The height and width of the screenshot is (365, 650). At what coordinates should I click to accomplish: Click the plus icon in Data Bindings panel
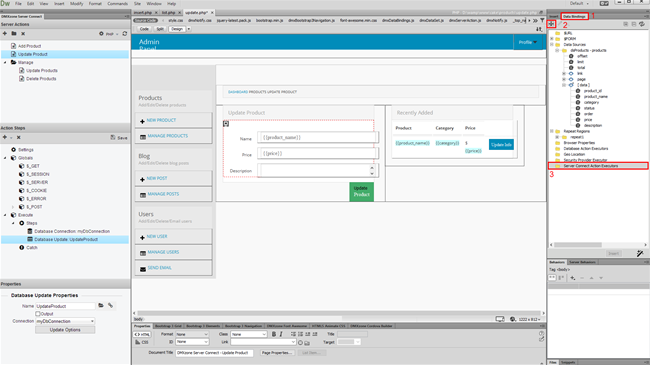coord(551,24)
